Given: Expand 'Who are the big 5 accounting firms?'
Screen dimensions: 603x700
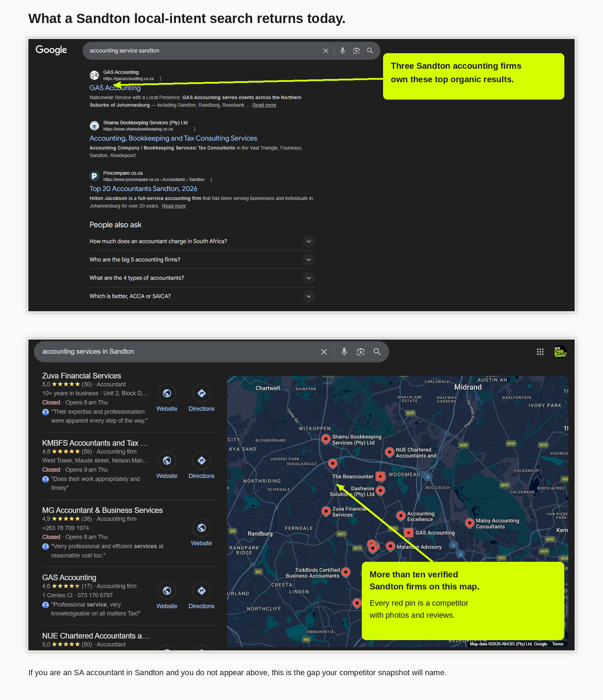Looking at the screenshot, I should coord(202,260).
